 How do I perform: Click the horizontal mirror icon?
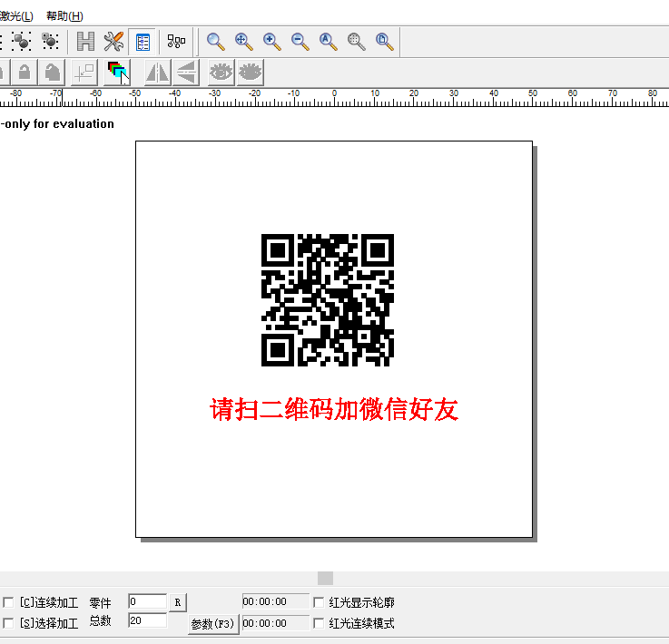158,72
